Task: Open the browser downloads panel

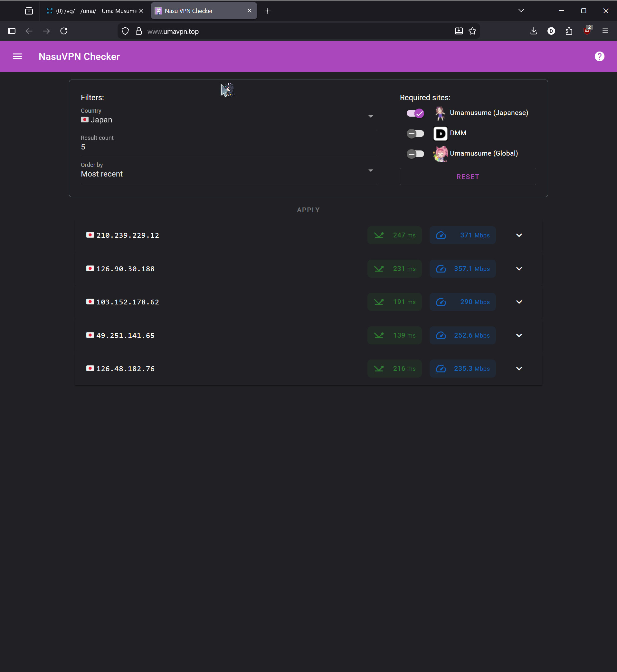Action: pos(534,31)
